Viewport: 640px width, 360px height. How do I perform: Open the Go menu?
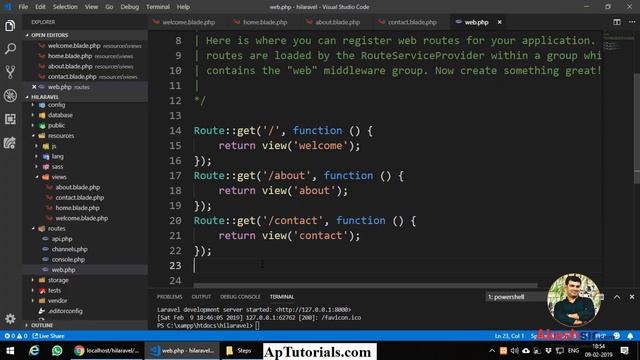[109, 7]
